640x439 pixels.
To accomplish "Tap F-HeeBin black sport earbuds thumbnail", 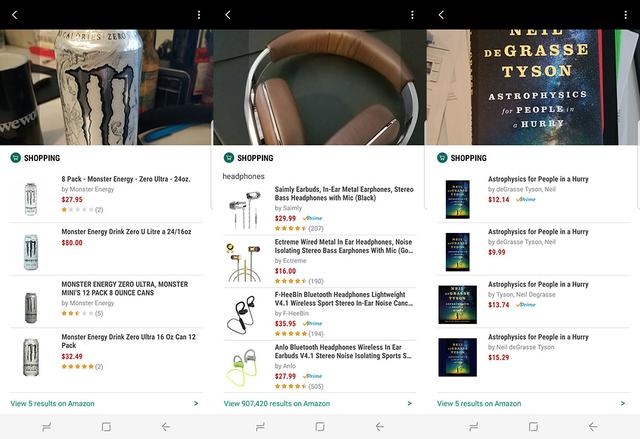I will click(x=241, y=314).
